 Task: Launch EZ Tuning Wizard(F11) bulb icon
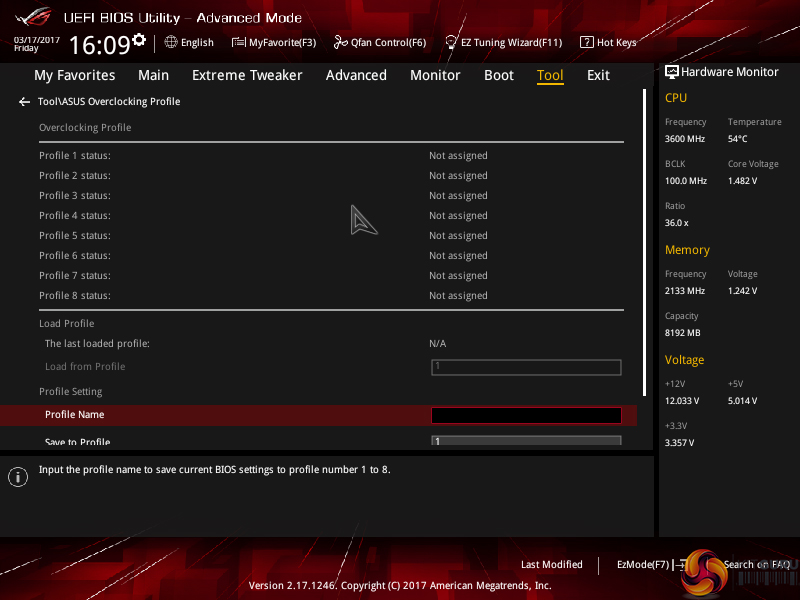coord(451,42)
